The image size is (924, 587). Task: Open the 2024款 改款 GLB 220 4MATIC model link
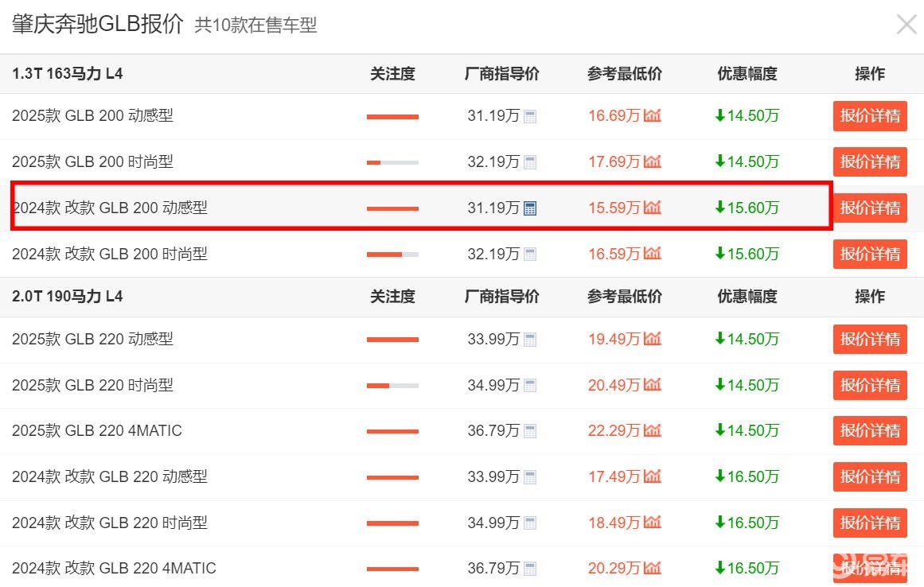pyautogui.click(x=114, y=569)
